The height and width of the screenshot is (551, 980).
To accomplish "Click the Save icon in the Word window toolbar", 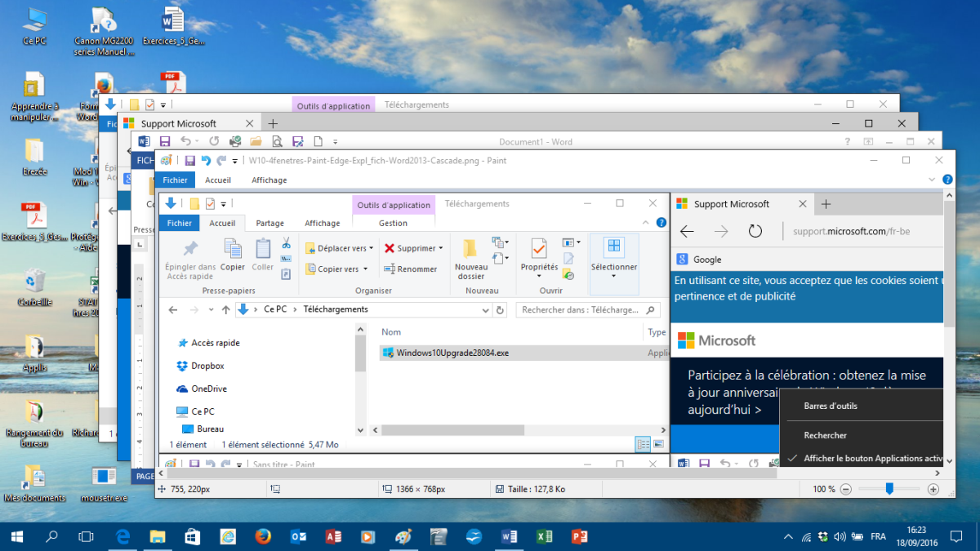I will point(164,142).
